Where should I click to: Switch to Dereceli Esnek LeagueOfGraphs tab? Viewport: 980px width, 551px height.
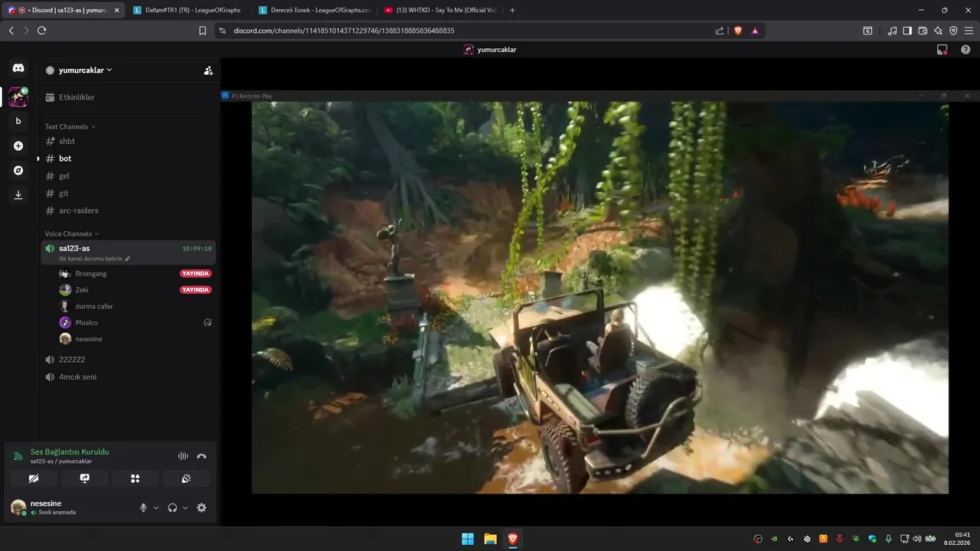(315, 10)
